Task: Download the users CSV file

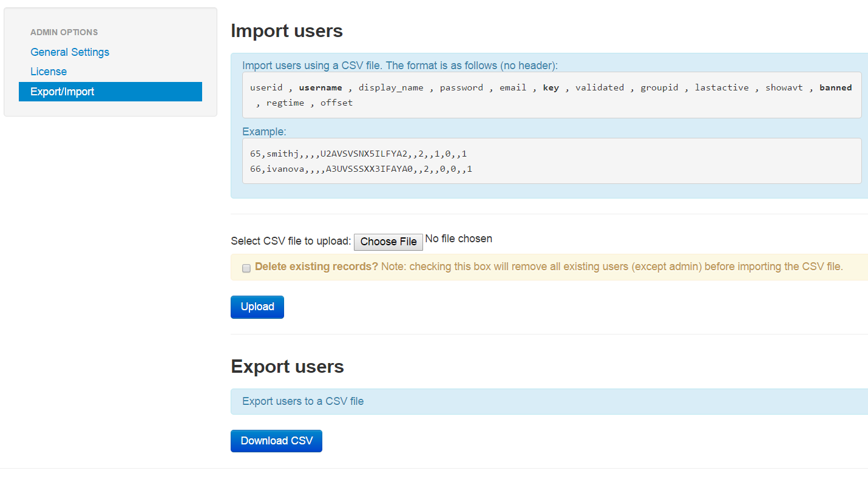Action: (x=276, y=441)
